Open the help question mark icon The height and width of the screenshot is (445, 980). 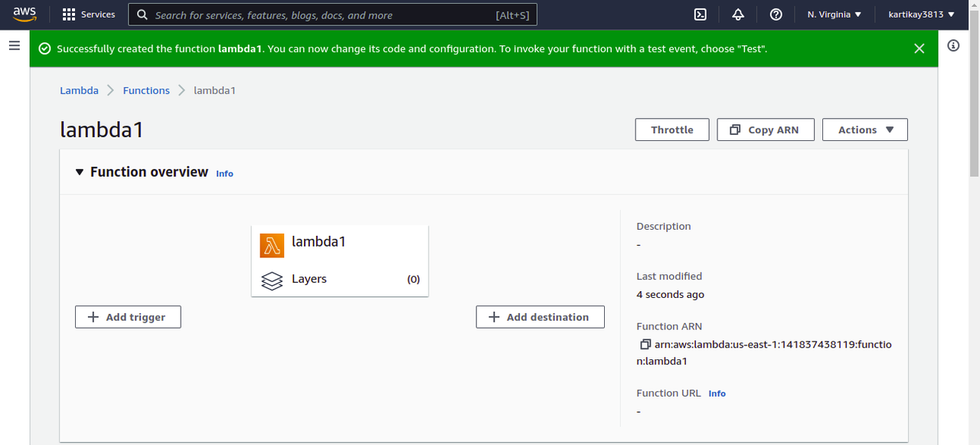tap(776, 15)
